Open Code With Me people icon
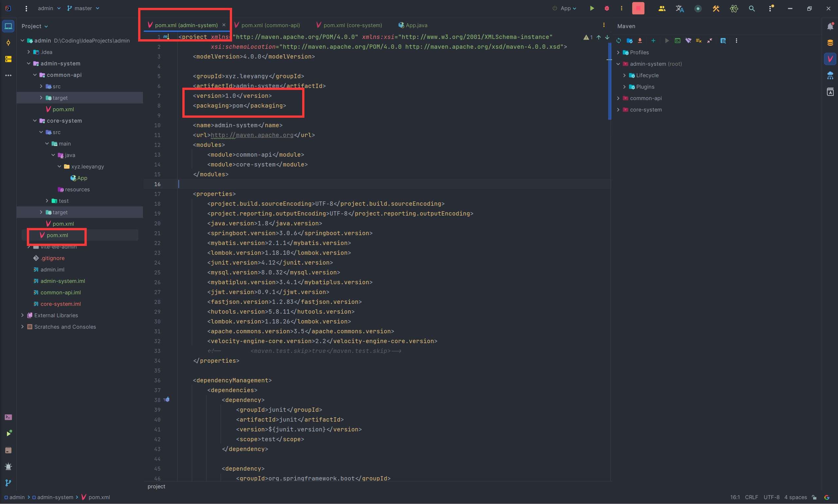This screenshot has width=838, height=504. coord(662,9)
